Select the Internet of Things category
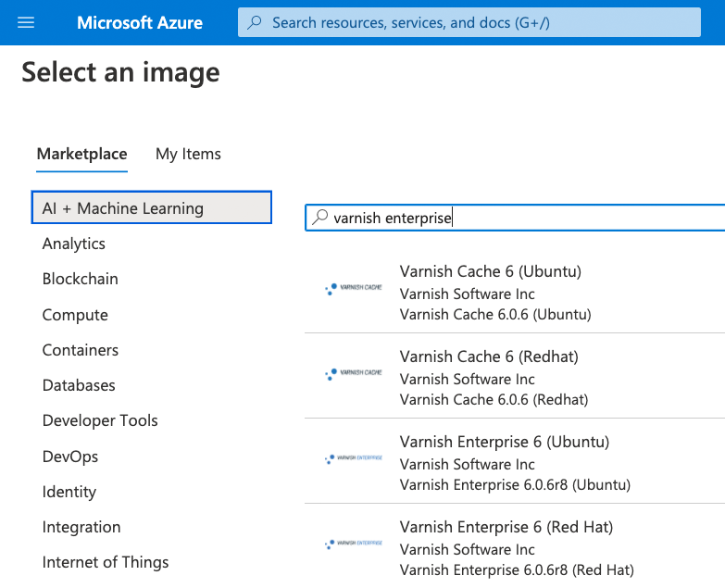This screenshot has width=725, height=588. (x=106, y=562)
